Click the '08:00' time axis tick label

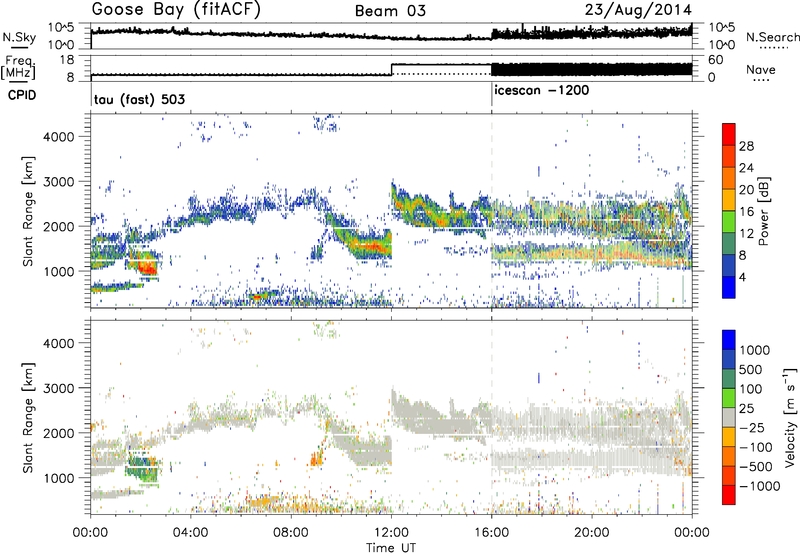tap(291, 533)
